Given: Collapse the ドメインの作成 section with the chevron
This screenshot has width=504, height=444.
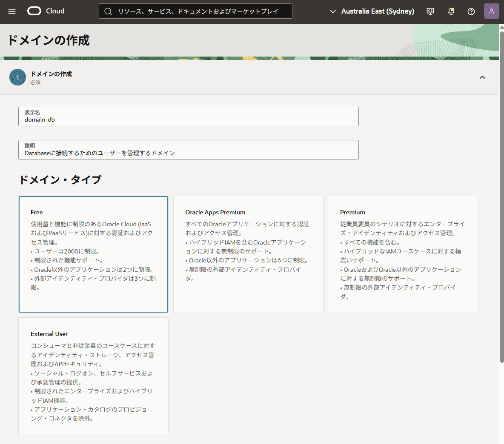Looking at the screenshot, I should (x=482, y=77).
